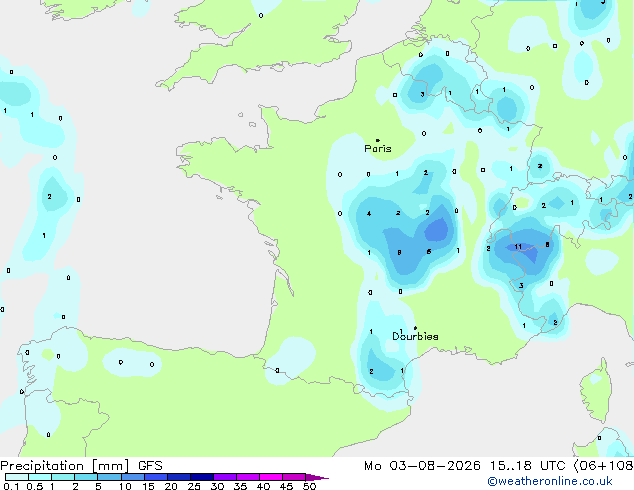Select the 15–20 mm legend swatch
The width and height of the screenshot is (634, 490).
tap(156, 477)
